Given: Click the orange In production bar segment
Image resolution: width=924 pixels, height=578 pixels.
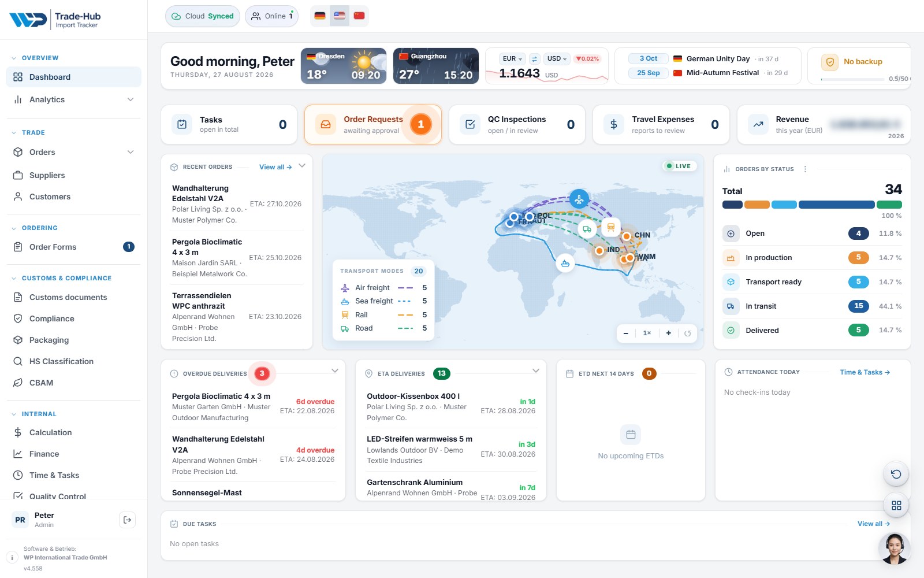Looking at the screenshot, I should click(757, 205).
